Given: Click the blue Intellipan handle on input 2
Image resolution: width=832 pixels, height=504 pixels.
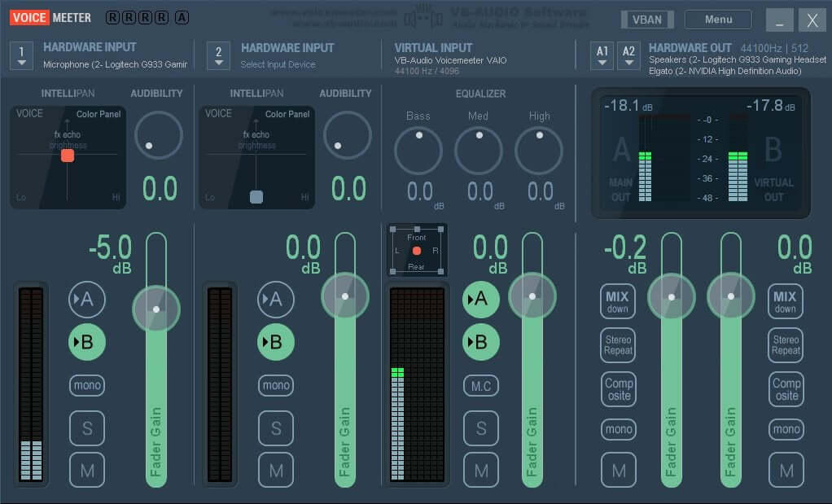Looking at the screenshot, I should click(256, 197).
